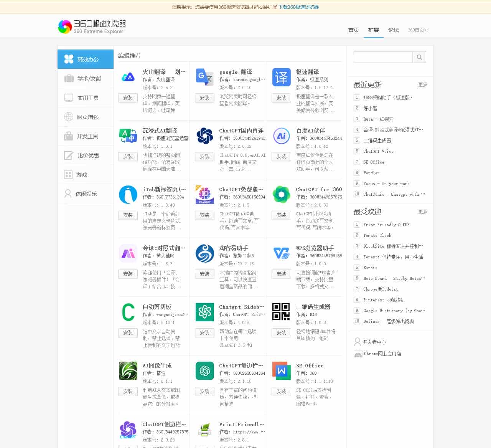The width and height of the screenshot is (491, 448).
Task: Open ChatGPT Voice in recent updates
Action: coord(378,151)
